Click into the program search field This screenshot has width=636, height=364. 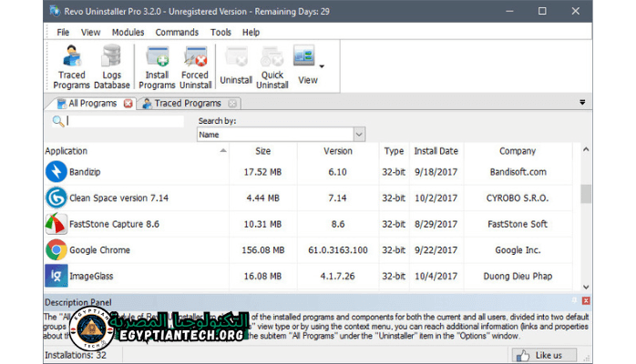pos(125,121)
